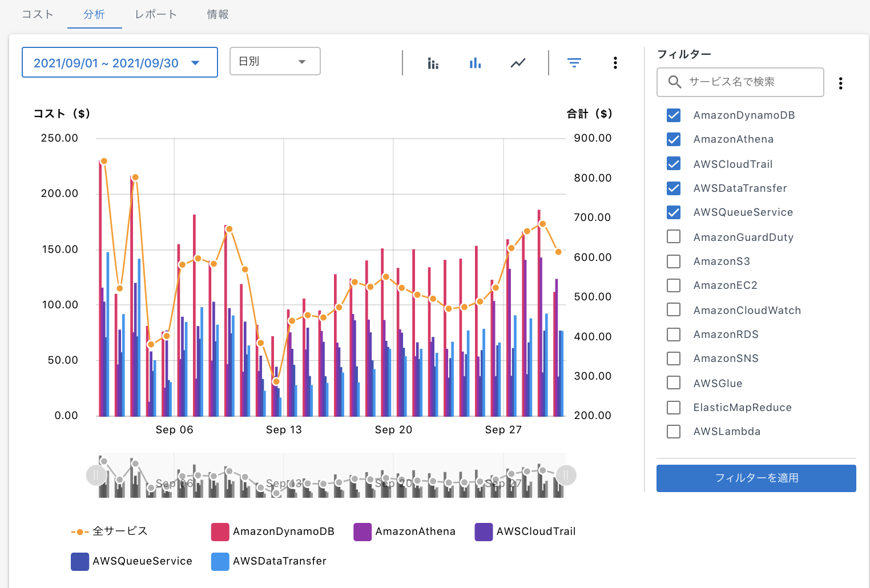
Task: Check AmazonCloudWatch filter
Action: pyautogui.click(x=674, y=310)
